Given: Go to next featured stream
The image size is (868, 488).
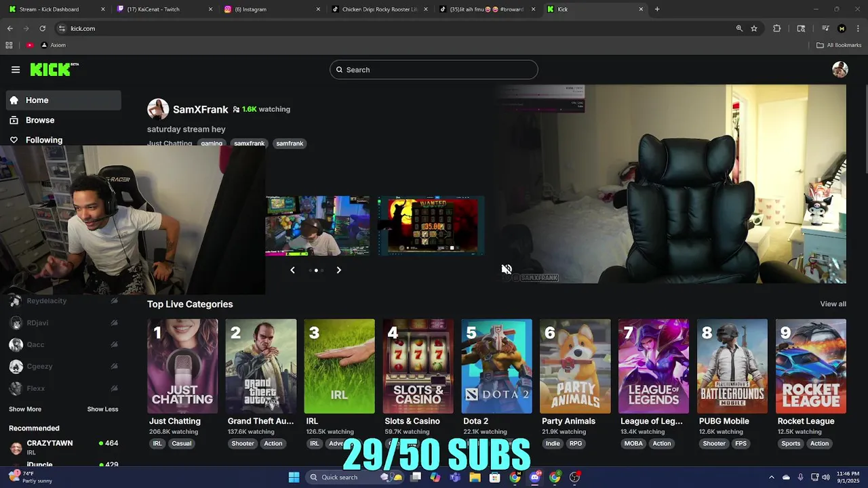Looking at the screenshot, I should point(338,270).
